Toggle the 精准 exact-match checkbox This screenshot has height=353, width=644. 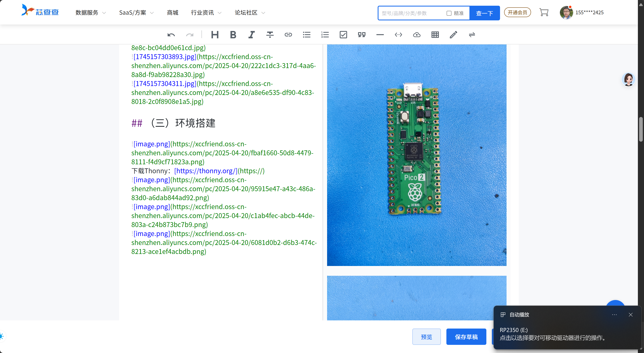(449, 13)
